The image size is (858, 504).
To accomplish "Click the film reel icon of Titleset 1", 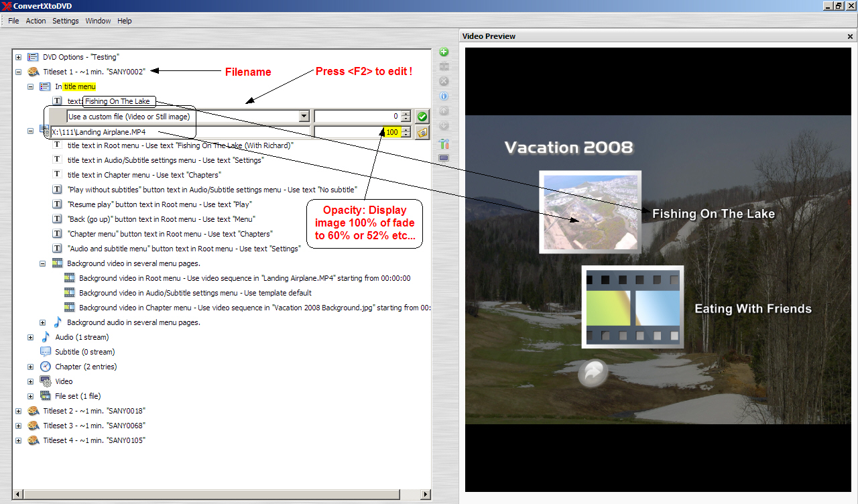I will (33, 72).
